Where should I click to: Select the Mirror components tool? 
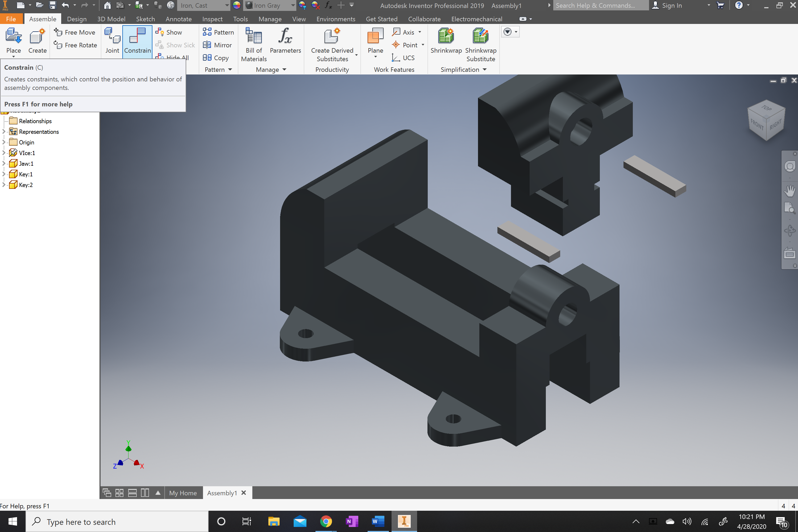click(217, 45)
